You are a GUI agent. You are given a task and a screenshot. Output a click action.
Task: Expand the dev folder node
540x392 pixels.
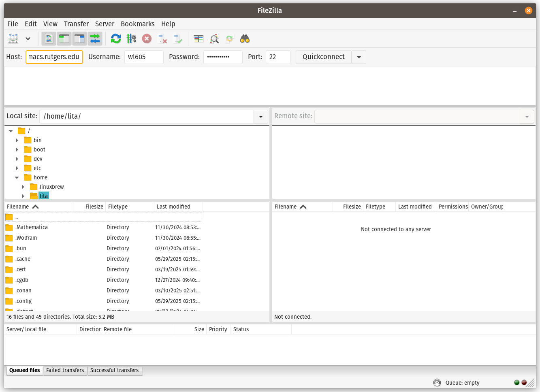point(17,159)
